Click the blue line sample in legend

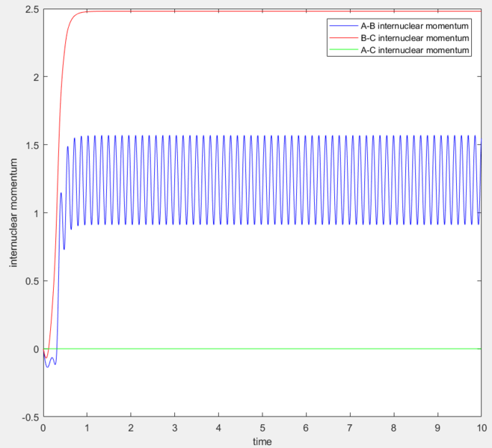tap(344, 25)
